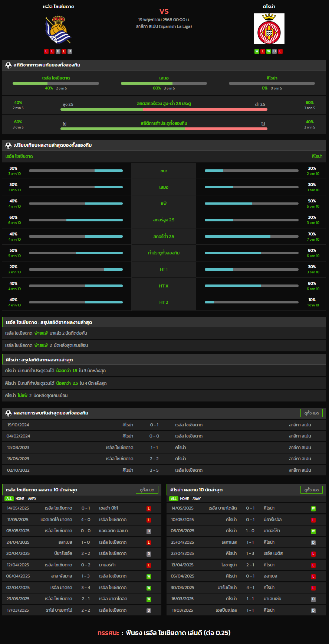Click the W badge on Real Sociedad's 29/03/2025 match
This screenshot has width=329, height=644.
tap(149, 599)
